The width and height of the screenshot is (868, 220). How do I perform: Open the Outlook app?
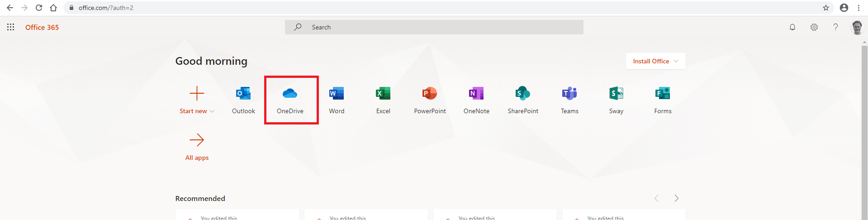[243, 100]
